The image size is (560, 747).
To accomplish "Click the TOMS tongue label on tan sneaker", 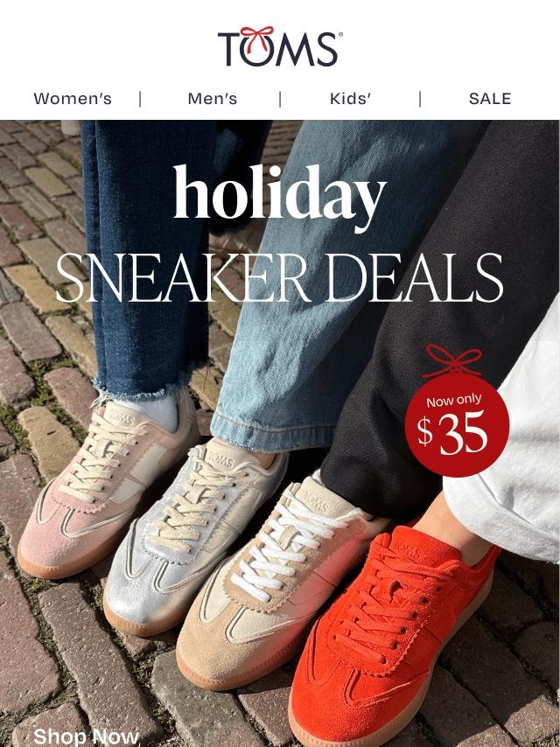I will (x=316, y=500).
